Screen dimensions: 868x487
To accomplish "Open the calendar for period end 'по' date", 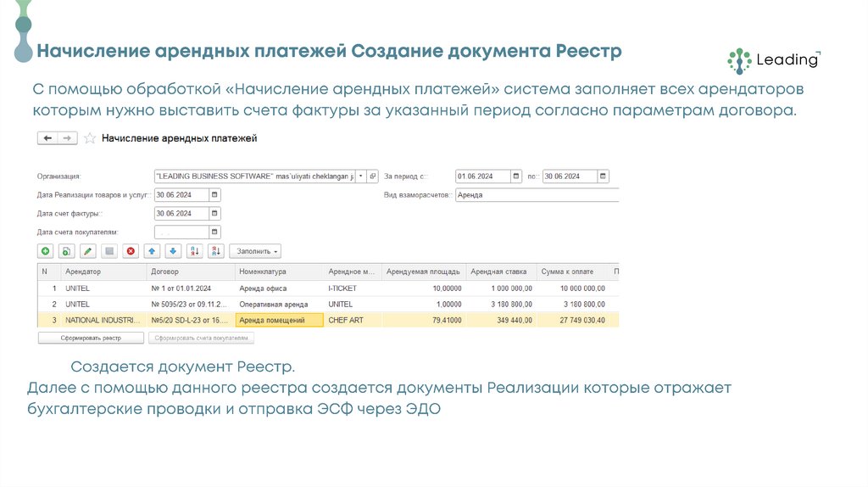I will (603, 176).
